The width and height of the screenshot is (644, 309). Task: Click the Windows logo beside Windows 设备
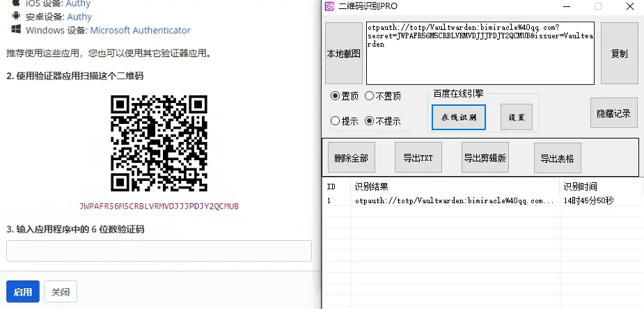(x=16, y=29)
